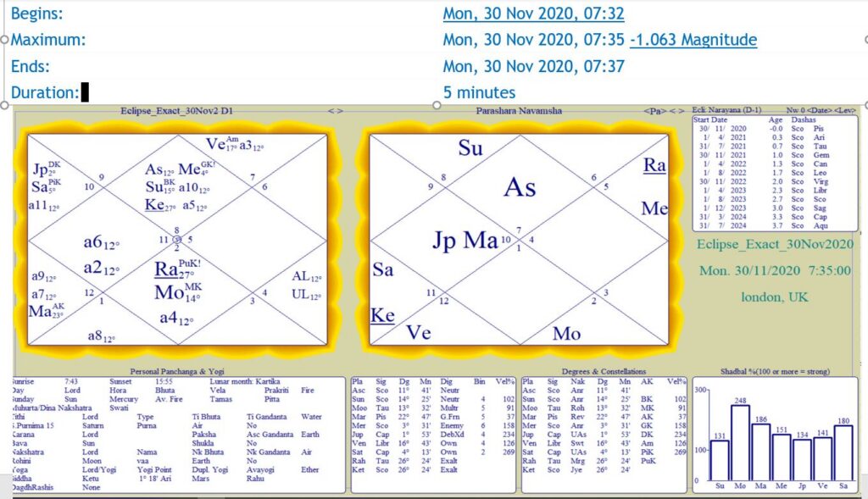The width and height of the screenshot is (868, 499).
Task: Click the '<Date>' control above the dasha list
Action: (x=819, y=111)
